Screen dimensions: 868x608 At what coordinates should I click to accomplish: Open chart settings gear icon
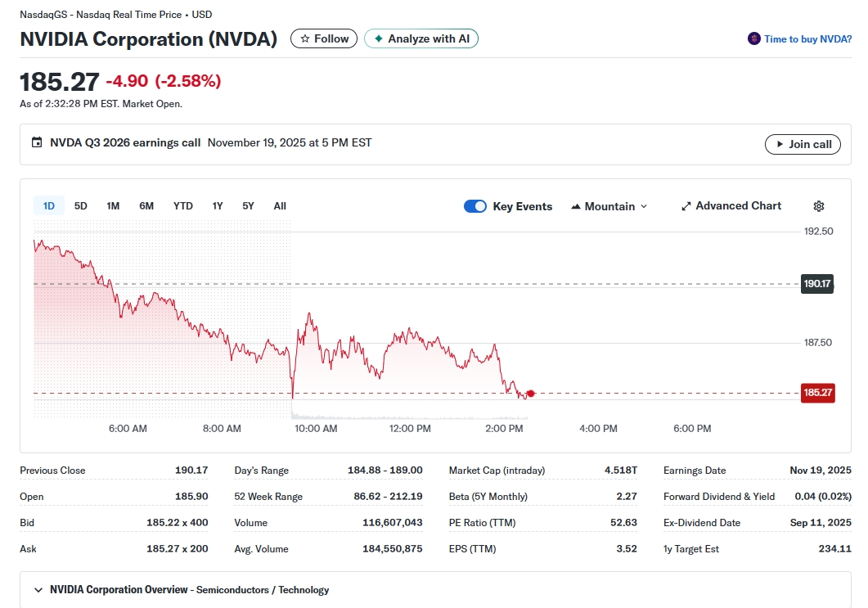click(819, 206)
